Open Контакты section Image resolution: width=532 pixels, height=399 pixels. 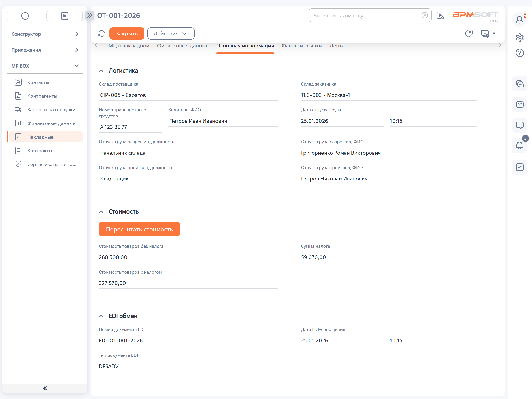click(x=45, y=82)
